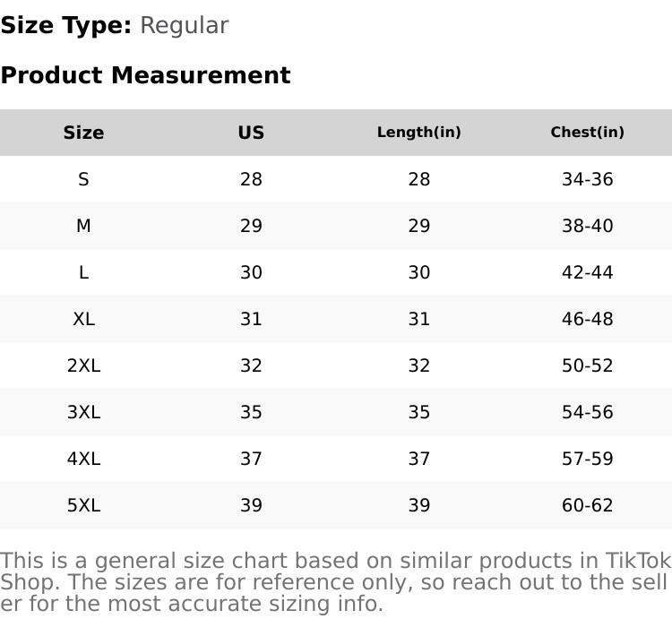Select the S size cell
The image size is (672, 636).
point(83,179)
